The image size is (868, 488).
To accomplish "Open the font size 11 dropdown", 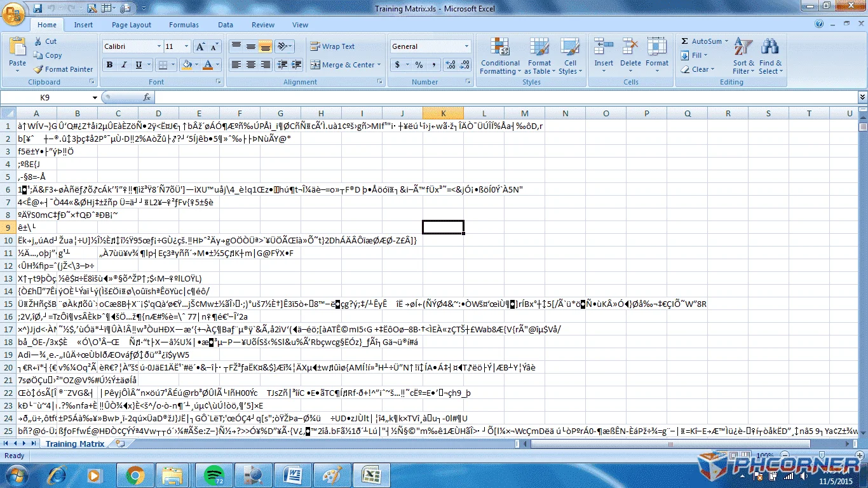I will coord(187,46).
